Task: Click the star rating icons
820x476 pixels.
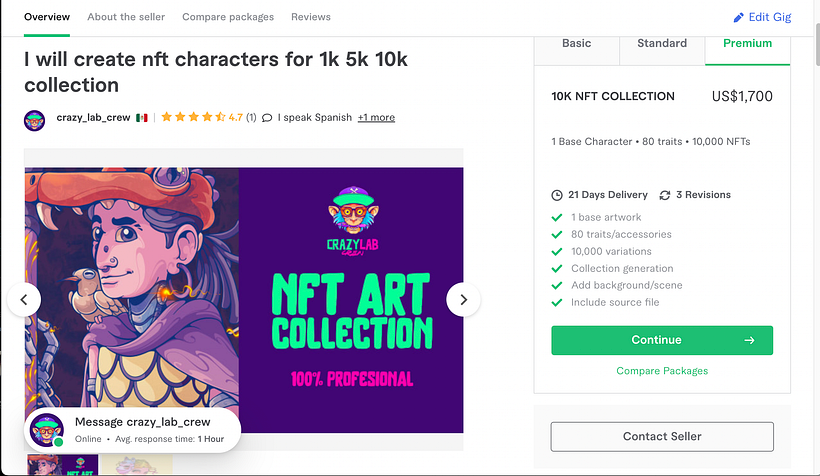Action: (x=193, y=118)
